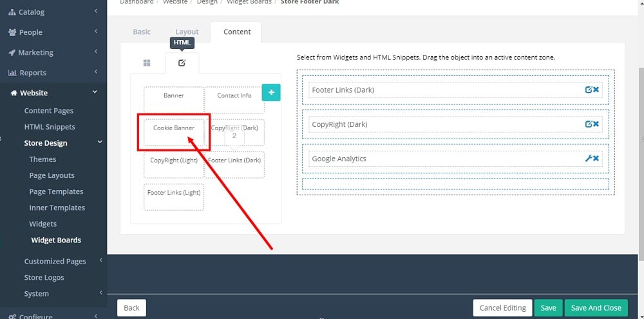This screenshot has width=644, height=319.
Task: Switch to the Basic tab
Action: pos(142,32)
